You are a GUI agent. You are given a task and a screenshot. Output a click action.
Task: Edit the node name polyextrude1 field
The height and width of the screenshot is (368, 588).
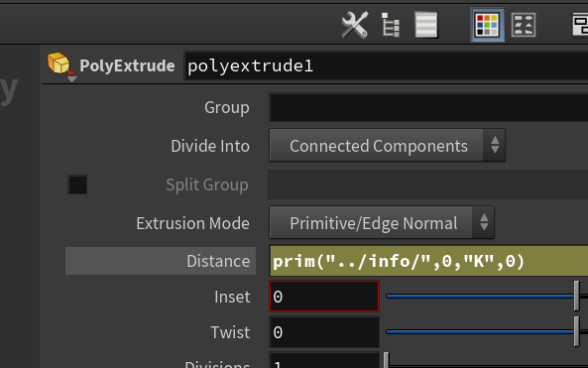[x=386, y=66]
